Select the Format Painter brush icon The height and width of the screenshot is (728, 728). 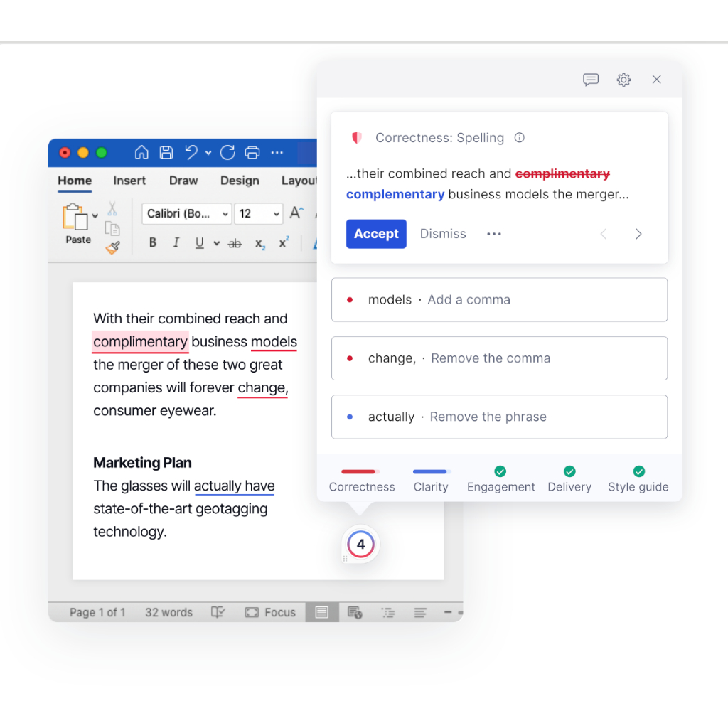[x=113, y=248]
